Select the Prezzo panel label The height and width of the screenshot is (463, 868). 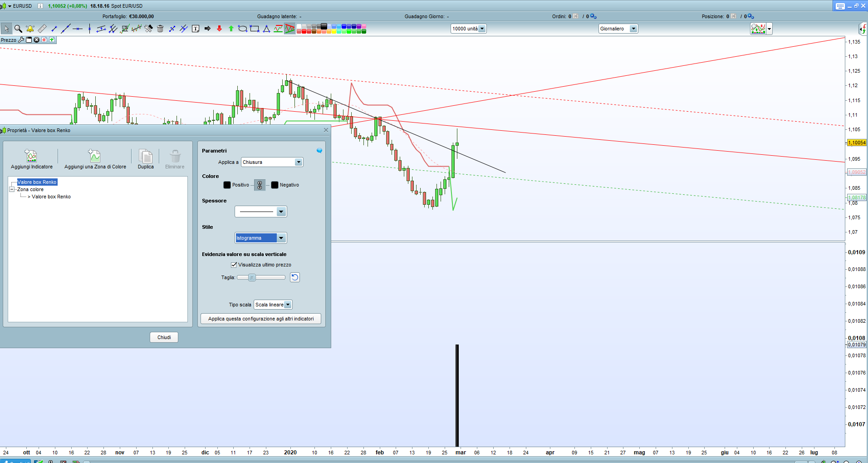coord(9,40)
